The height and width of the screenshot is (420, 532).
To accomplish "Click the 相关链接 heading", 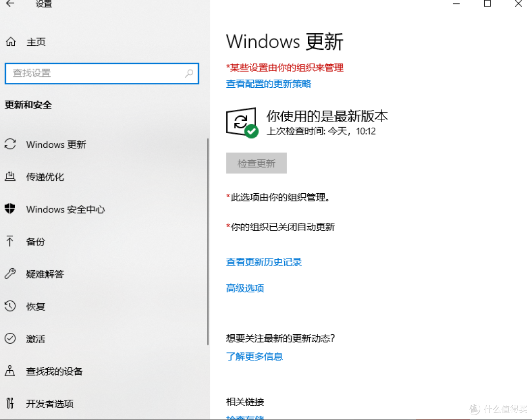I will [245, 402].
